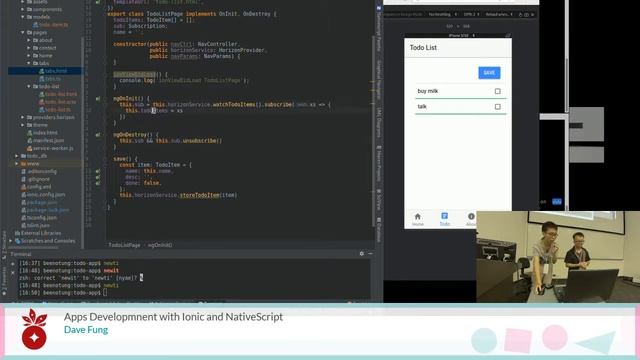The height and width of the screenshot is (360, 640).
Task: Click the SAVE button in Todo List
Action: (489, 73)
